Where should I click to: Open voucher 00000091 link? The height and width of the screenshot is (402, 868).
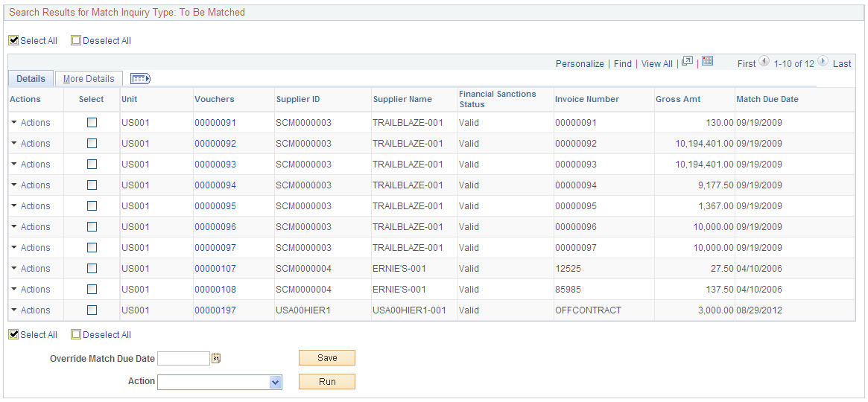point(215,123)
